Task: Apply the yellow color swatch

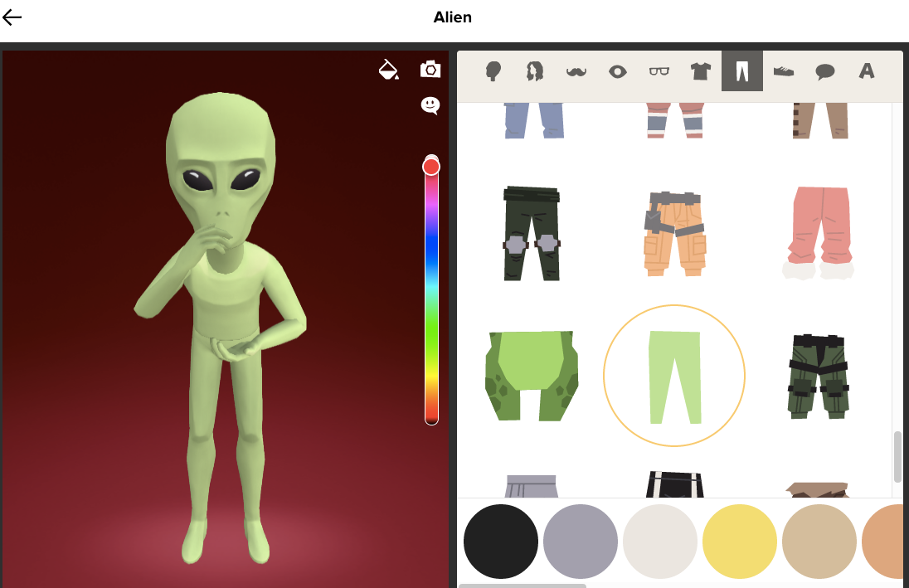Action: coord(739,542)
